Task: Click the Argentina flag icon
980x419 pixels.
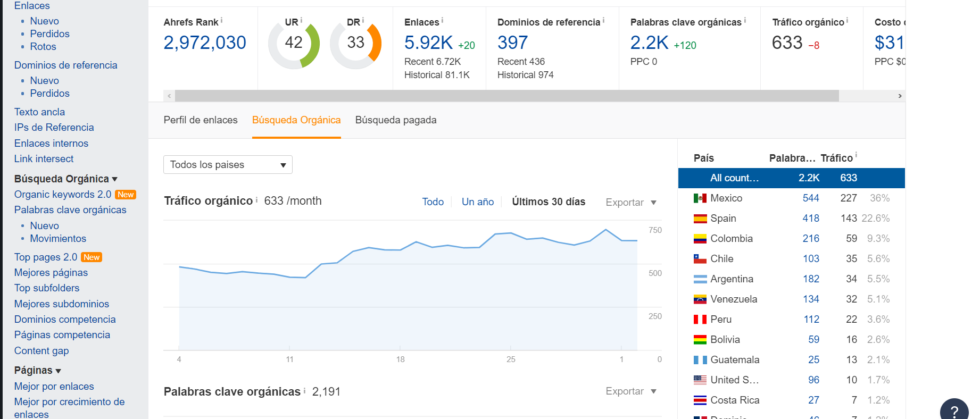Action: click(x=700, y=279)
